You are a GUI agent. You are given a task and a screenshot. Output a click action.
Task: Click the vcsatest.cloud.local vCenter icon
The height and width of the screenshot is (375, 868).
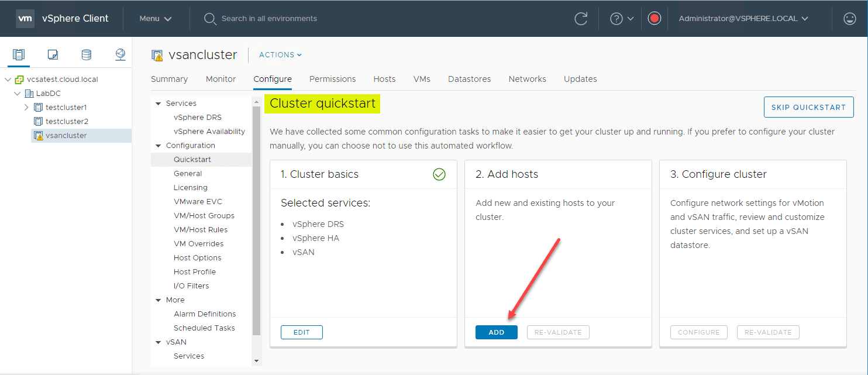coord(20,80)
